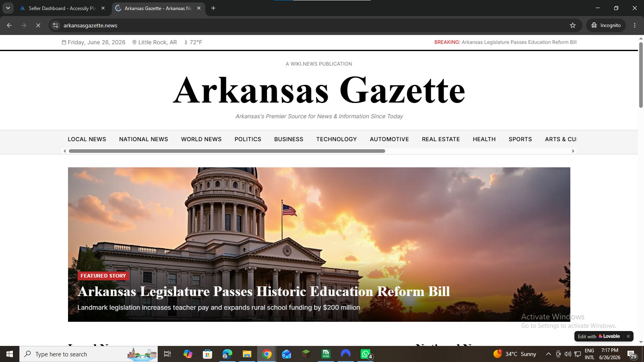
Task: Open the SPORTS section
Action: (520, 139)
